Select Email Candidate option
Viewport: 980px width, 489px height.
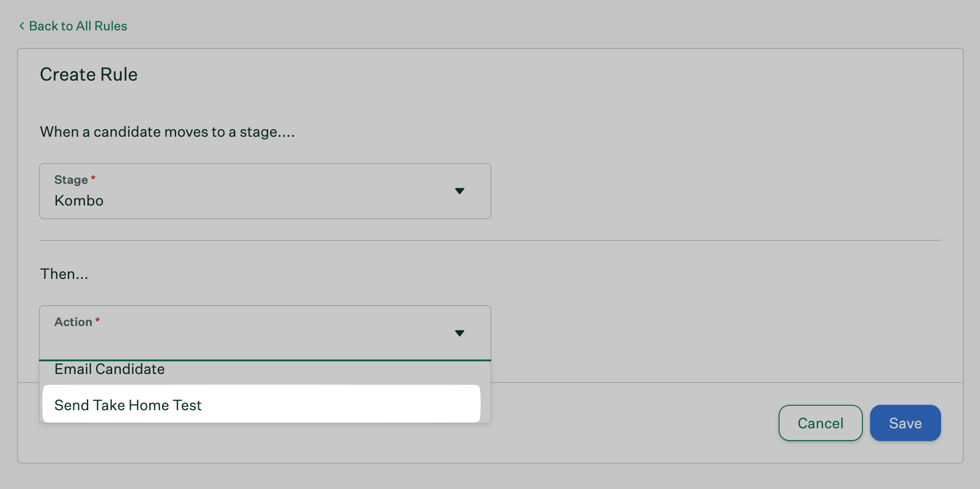109,369
